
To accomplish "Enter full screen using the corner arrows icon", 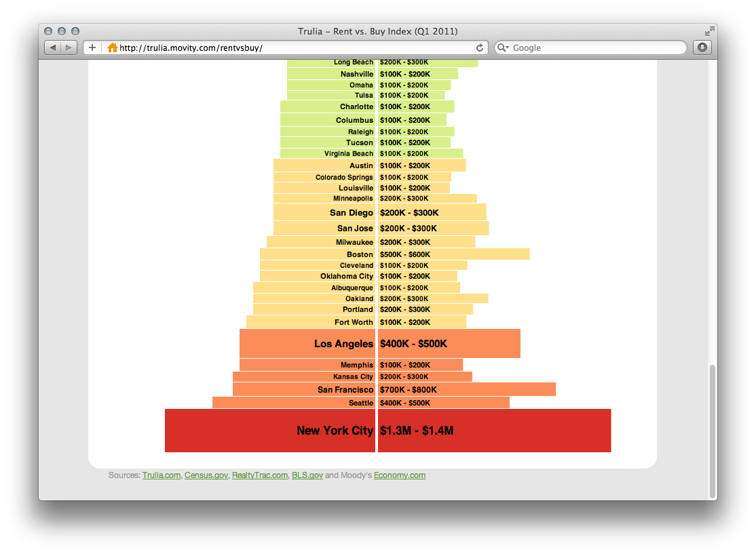I will pos(709,31).
